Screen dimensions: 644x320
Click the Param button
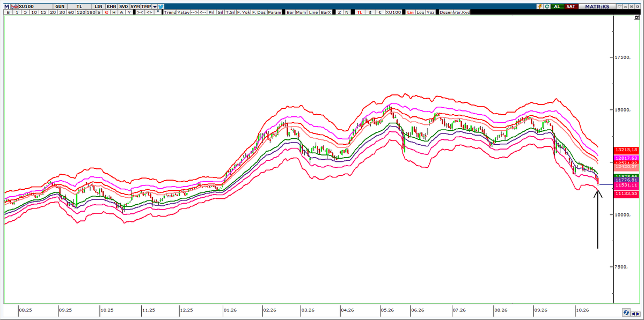274,12
